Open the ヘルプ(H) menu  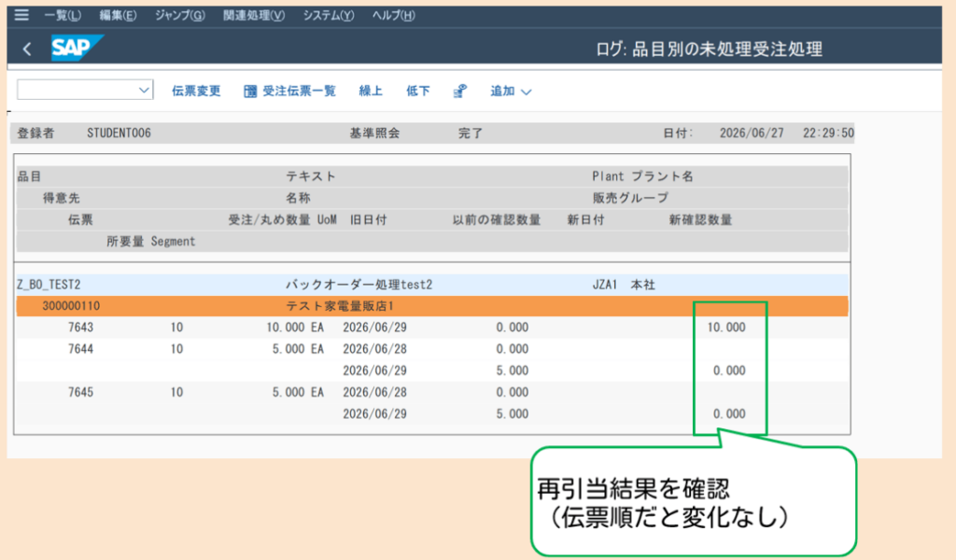393,15
